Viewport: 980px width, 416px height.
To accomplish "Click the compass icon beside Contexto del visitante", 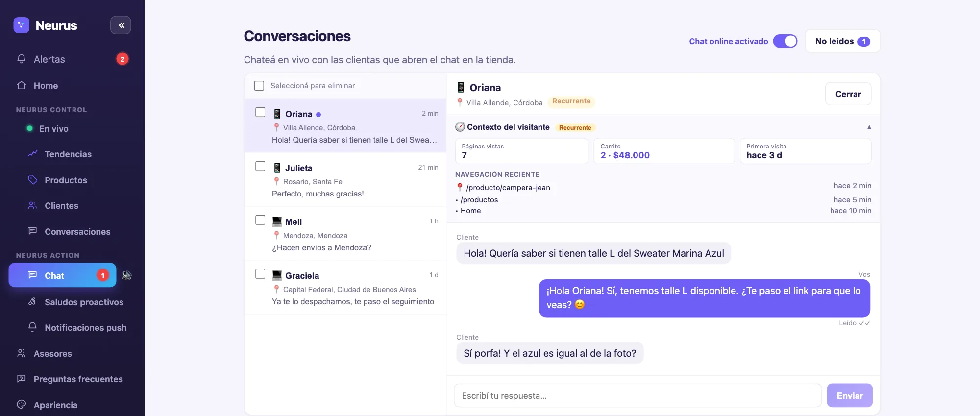I will coord(460,127).
